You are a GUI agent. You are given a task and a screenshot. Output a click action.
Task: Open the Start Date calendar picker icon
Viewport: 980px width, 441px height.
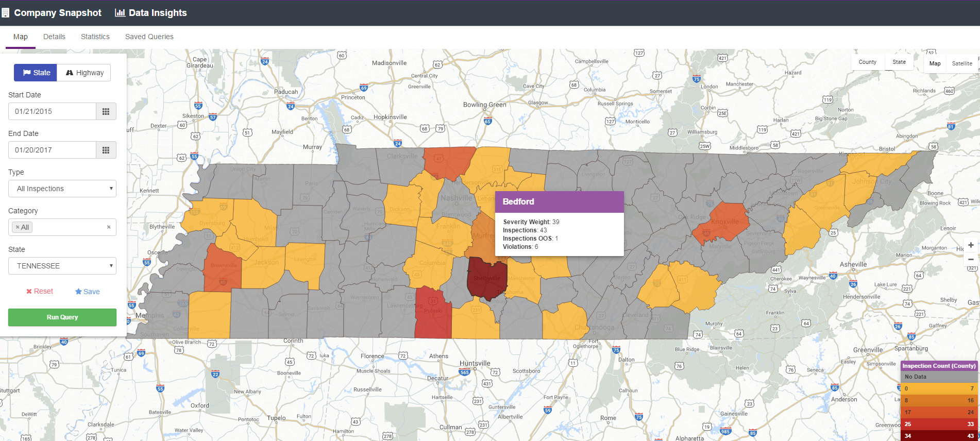(106, 111)
